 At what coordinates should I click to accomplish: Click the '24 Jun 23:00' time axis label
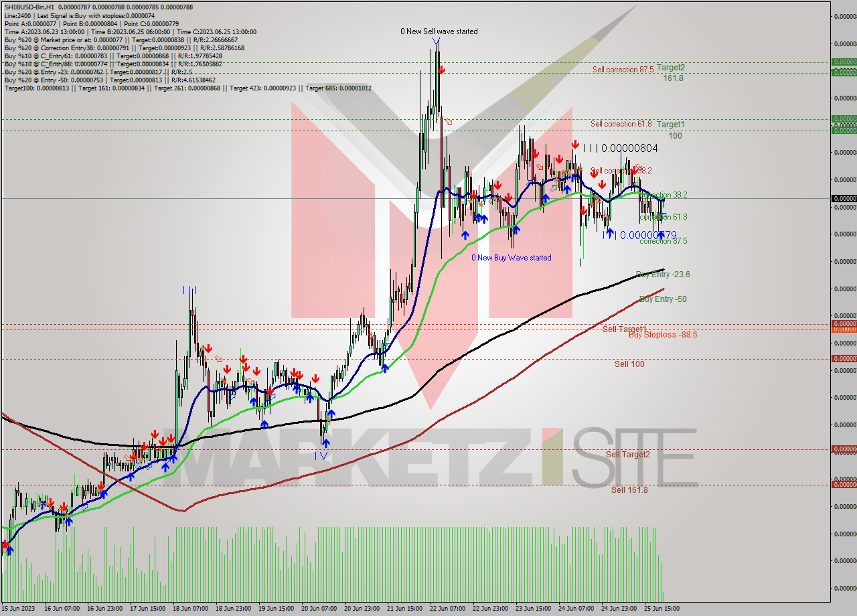click(619, 609)
